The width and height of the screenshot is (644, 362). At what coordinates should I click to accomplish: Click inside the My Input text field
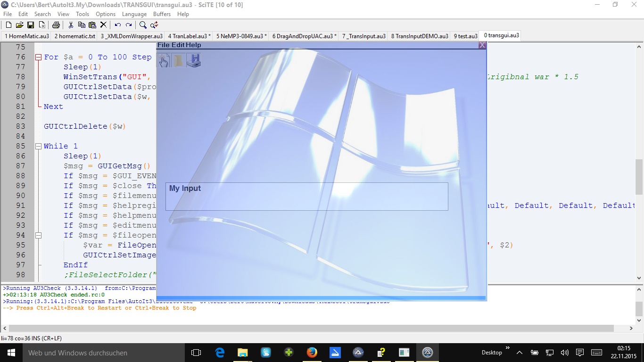(306, 197)
